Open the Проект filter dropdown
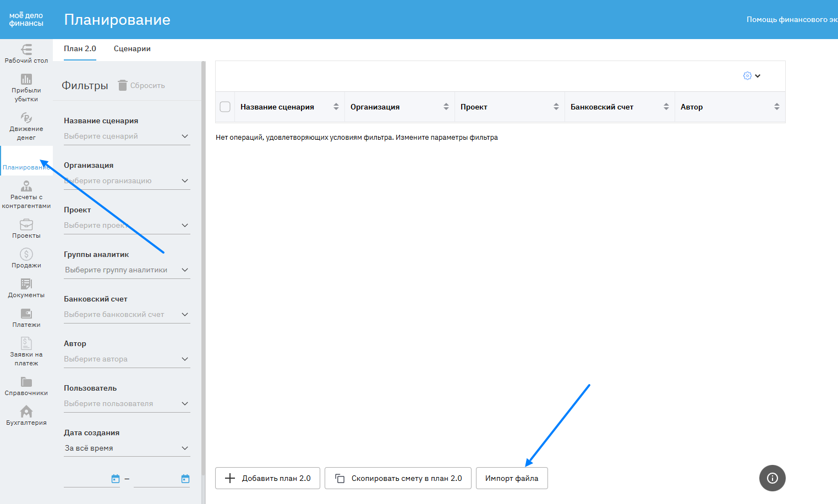This screenshot has width=838, height=504. coord(127,226)
